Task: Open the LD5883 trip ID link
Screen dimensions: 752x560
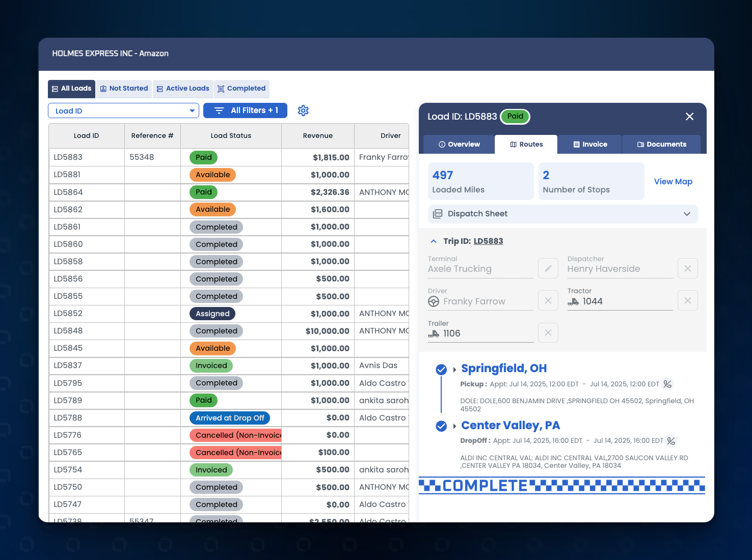Action: tap(488, 241)
